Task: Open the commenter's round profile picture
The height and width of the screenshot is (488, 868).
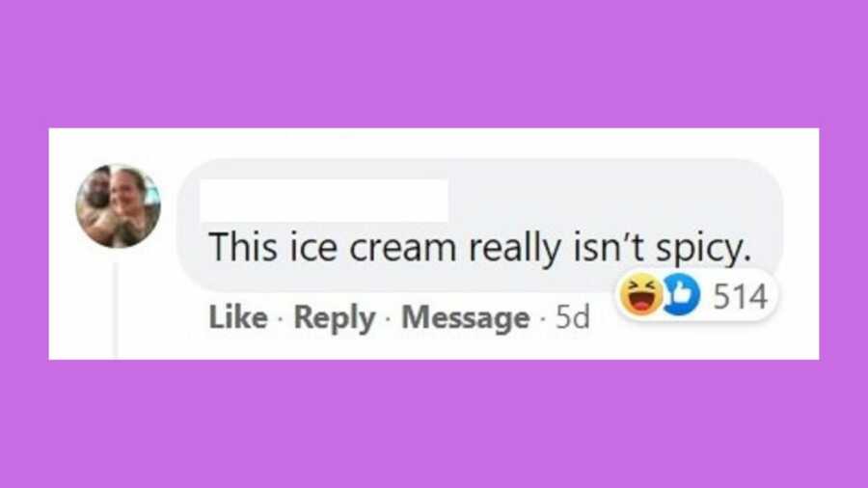Action: [x=118, y=205]
